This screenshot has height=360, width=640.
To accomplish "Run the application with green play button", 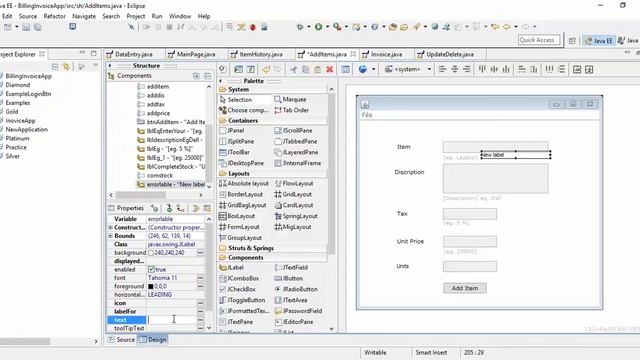I will [x=318, y=27].
